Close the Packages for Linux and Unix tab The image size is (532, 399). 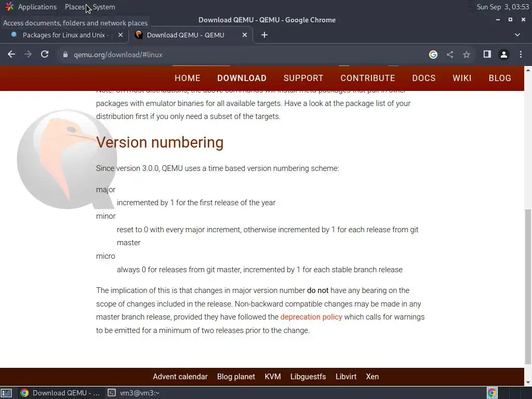(121, 35)
